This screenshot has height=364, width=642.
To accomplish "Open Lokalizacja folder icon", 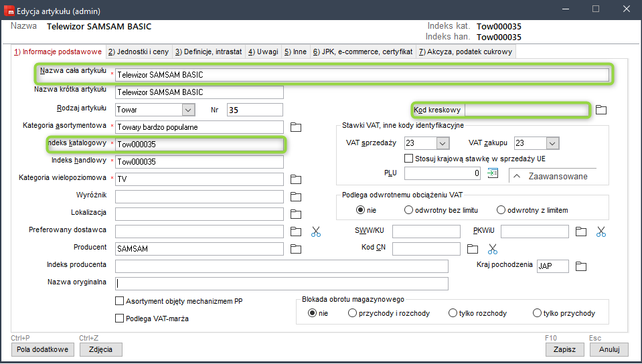I will coord(296,214).
